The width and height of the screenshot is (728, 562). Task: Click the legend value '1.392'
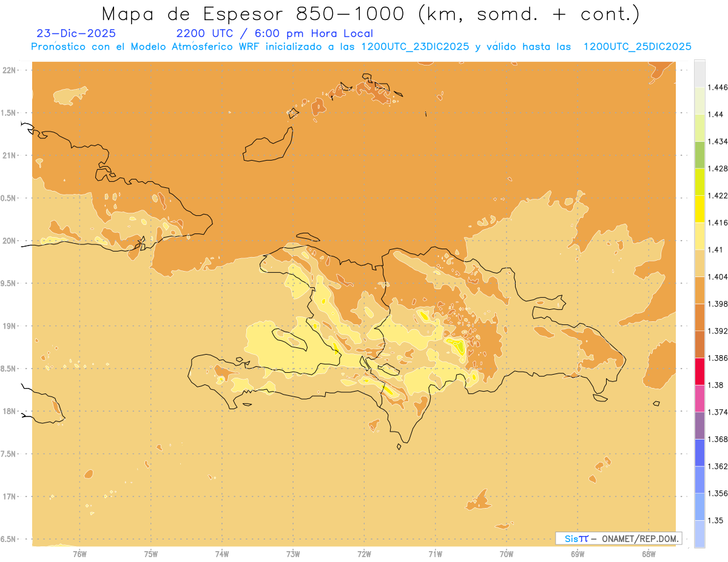[717, 331]
